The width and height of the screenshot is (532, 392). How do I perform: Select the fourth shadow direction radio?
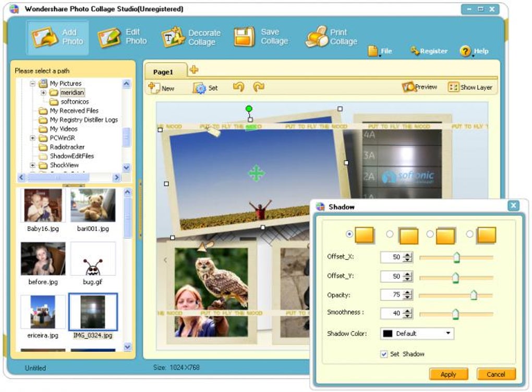pos(469,234)
